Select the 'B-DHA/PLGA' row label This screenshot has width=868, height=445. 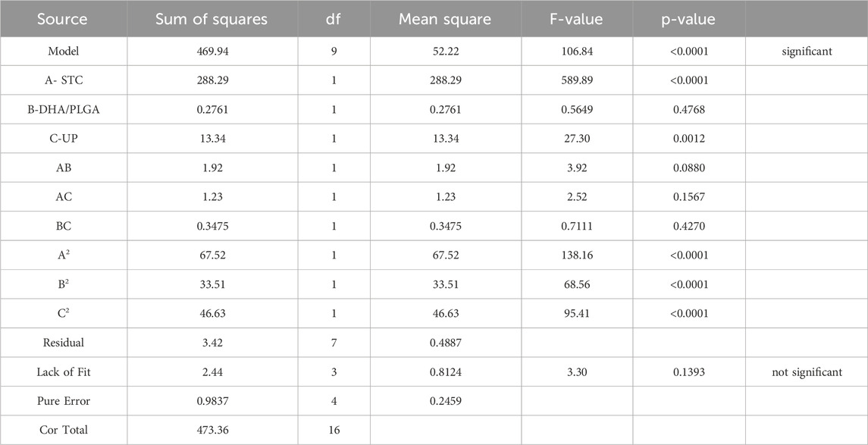pos(63,110)
